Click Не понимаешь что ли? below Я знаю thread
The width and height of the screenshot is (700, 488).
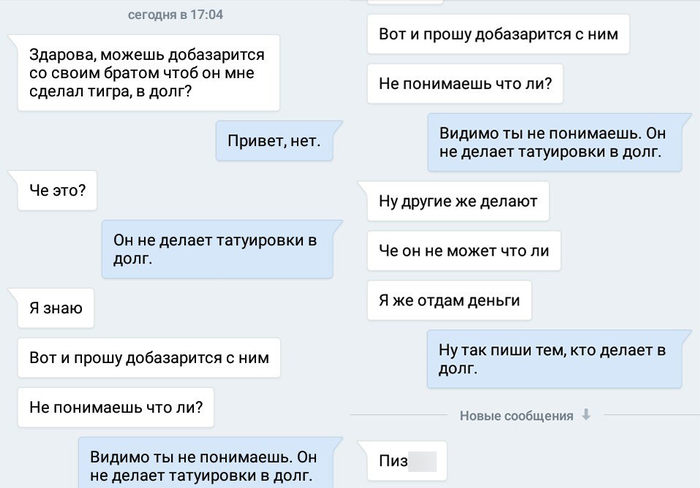(116, 408)
